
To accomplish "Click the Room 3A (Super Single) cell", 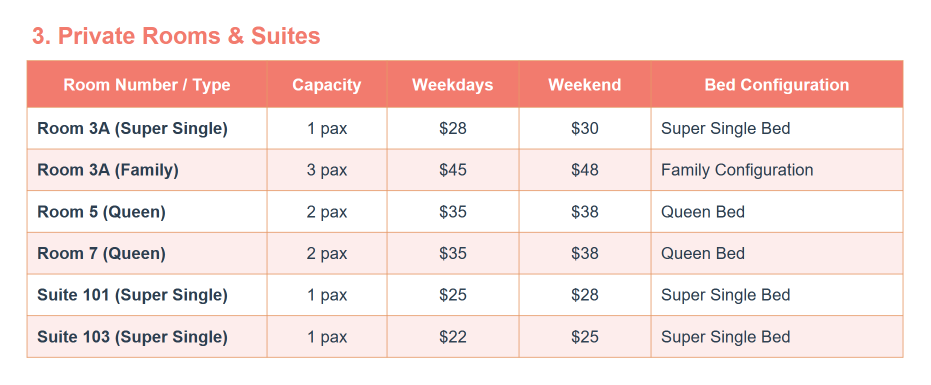I will [147, 128].
